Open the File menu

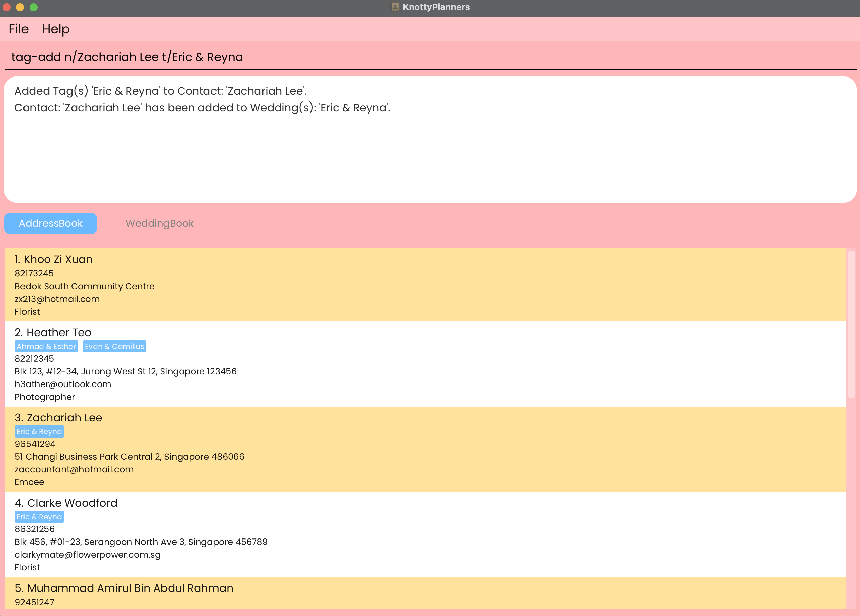tap(18, 29)
